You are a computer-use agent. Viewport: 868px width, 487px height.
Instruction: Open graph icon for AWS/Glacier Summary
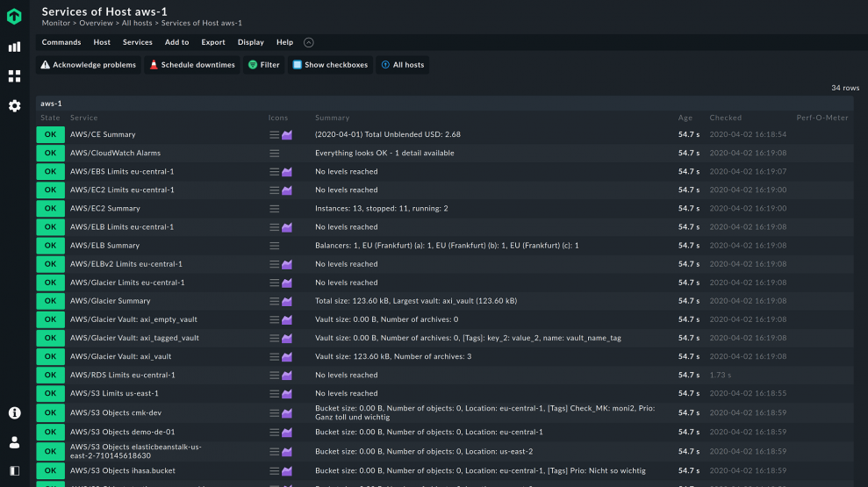[x=287, y=301]
